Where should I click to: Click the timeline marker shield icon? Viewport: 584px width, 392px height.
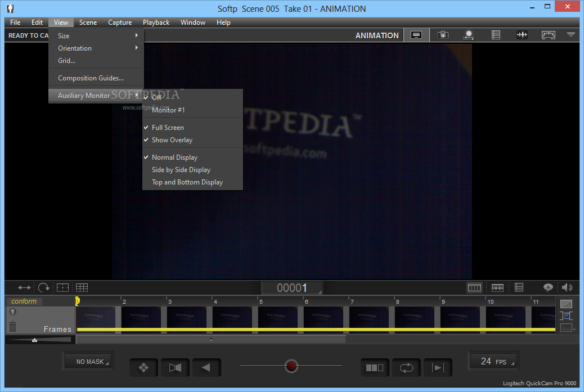point(13,312)
